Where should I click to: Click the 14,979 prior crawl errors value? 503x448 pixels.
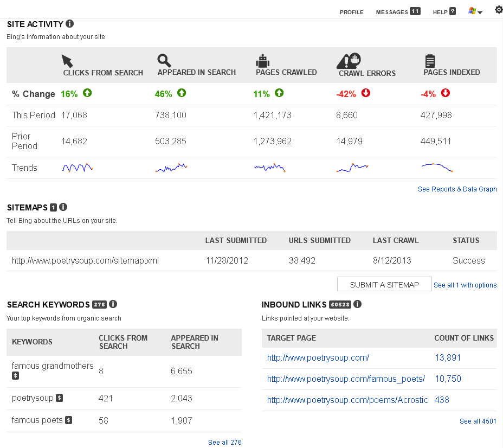349,141
